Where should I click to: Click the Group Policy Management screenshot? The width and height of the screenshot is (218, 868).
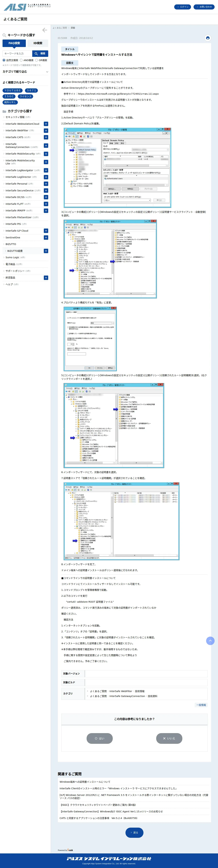pos(118,167)
